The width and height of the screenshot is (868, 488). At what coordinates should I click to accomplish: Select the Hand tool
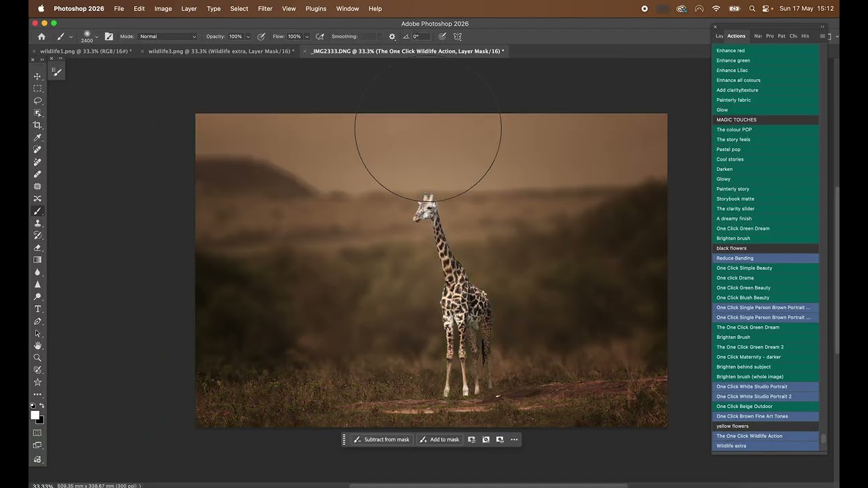[x=37, y=345]
